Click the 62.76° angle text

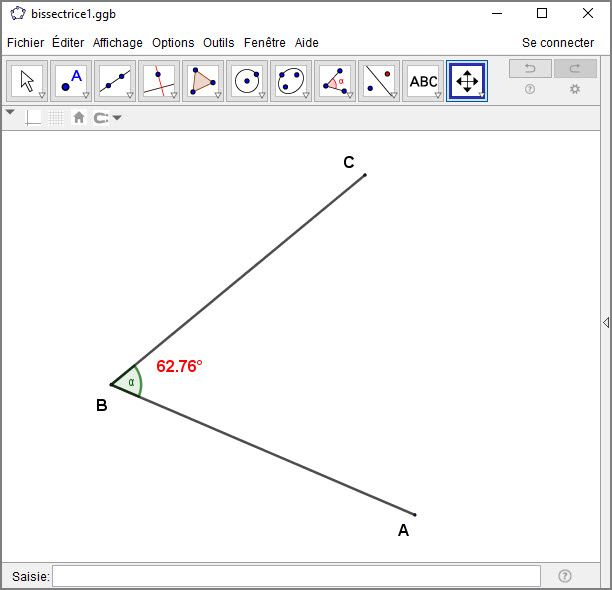pos(179,366)
